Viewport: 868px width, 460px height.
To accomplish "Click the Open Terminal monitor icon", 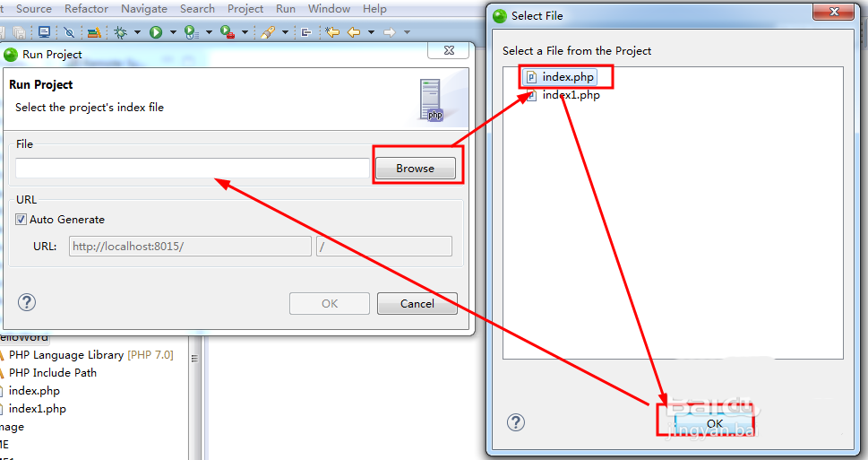I will pos(44,32).
